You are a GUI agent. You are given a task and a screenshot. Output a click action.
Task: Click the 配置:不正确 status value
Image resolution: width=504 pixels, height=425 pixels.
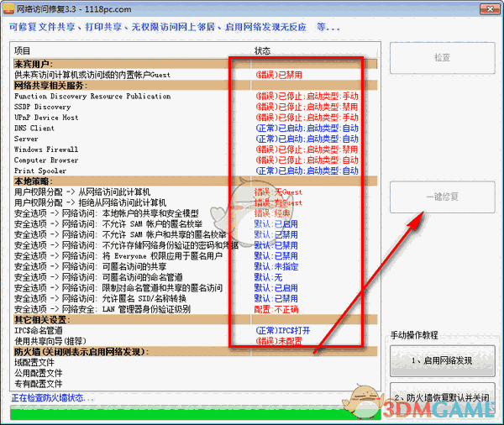coord(276,309)
